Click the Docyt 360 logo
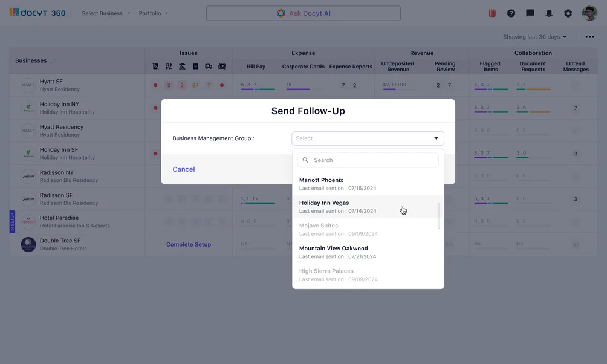This screenshot has width=607, height=364. coord(37,13)
